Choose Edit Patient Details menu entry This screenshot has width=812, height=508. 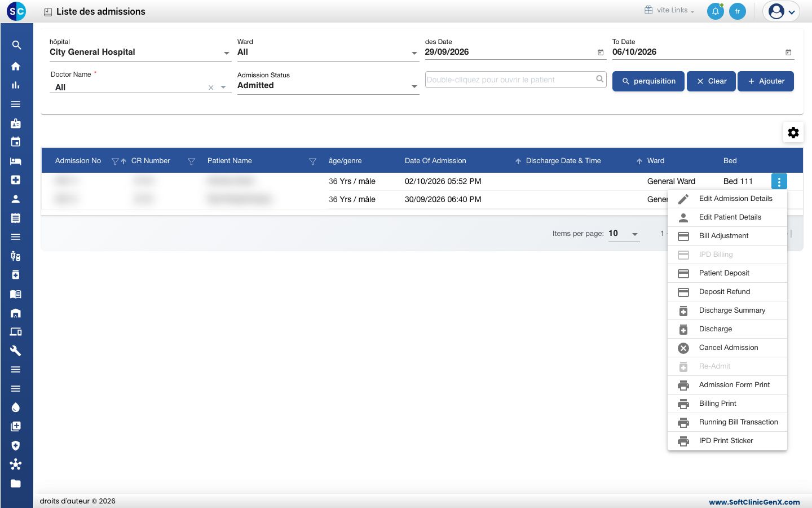(727, 217)
